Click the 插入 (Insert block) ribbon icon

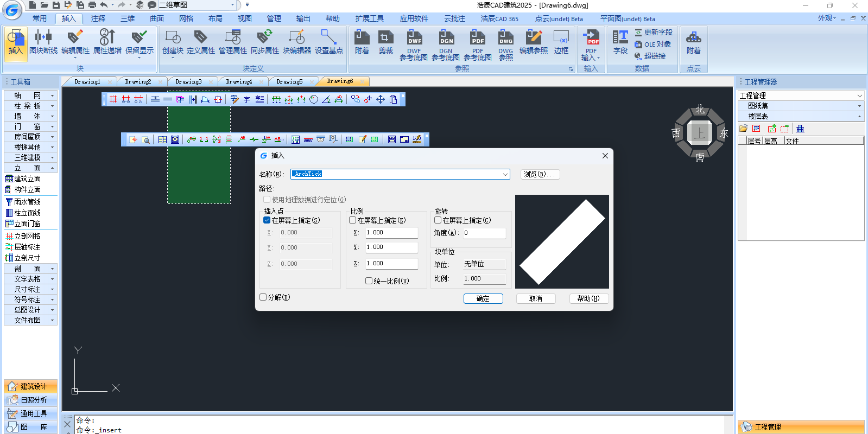(x=15, y=42)
